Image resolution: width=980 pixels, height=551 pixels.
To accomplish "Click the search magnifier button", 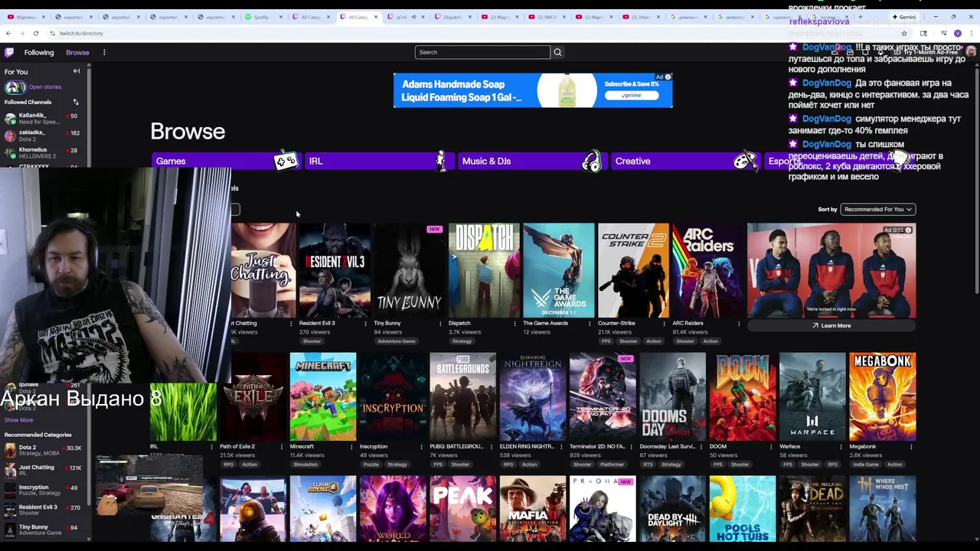I will pos(557,52).
